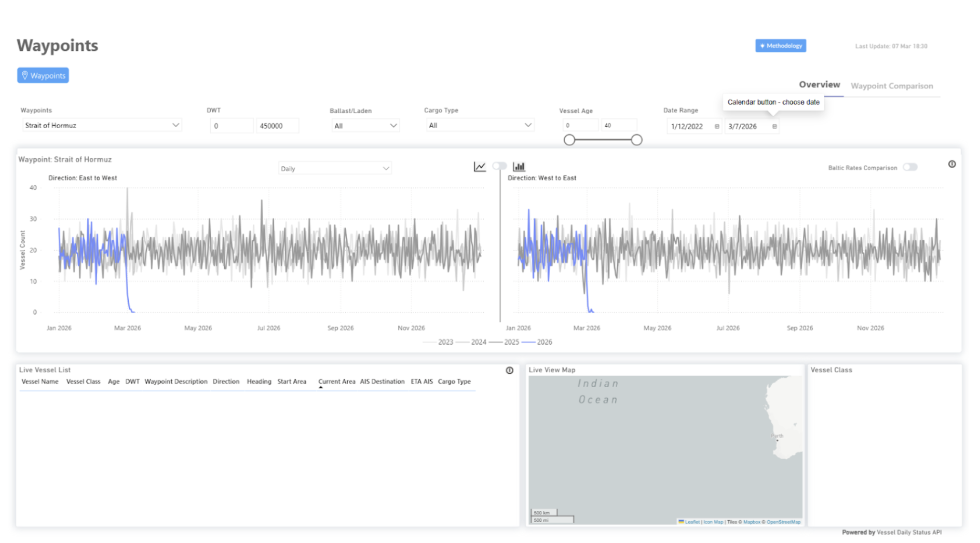Click the 2026 legend entry

(537, 342)
